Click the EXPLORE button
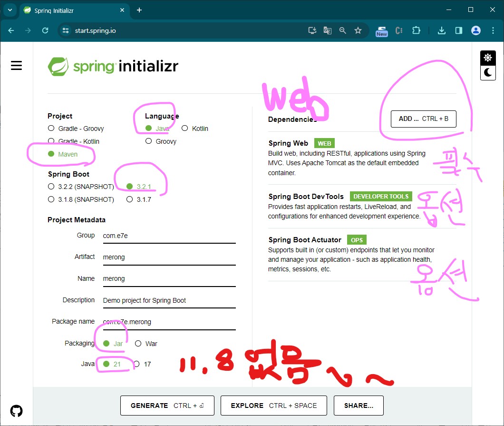Image resolution: width=504 pixels, height=426 pixels. click(273, 406)
